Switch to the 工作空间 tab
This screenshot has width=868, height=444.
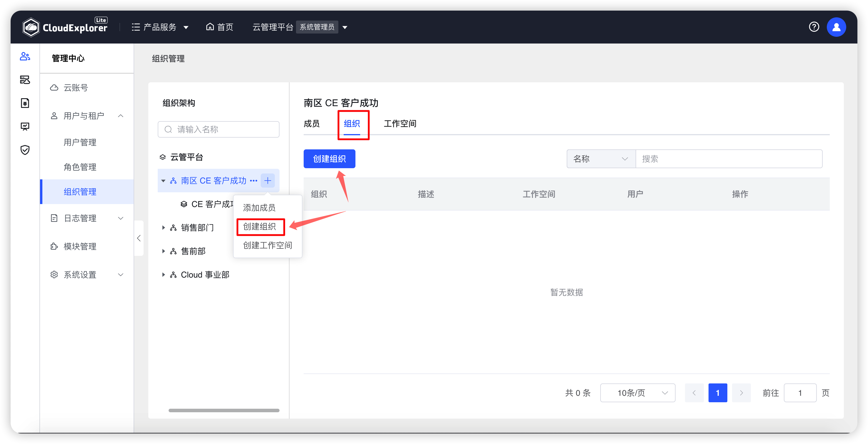[400, 123]
